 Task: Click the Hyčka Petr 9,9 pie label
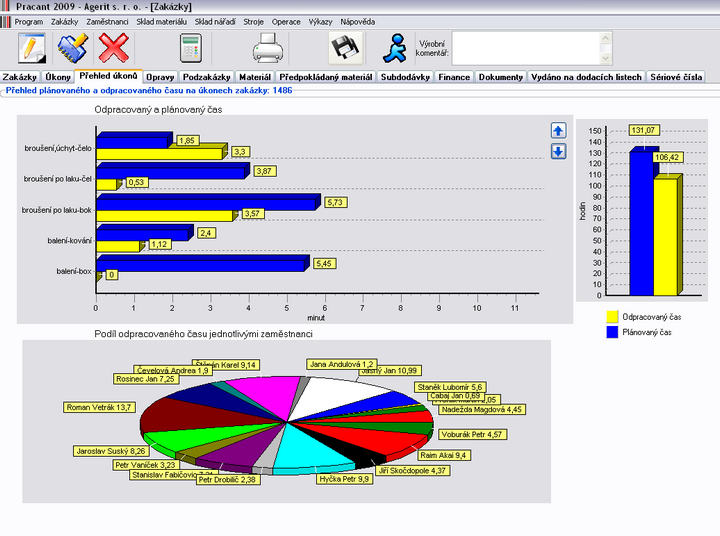click(344, 479)
